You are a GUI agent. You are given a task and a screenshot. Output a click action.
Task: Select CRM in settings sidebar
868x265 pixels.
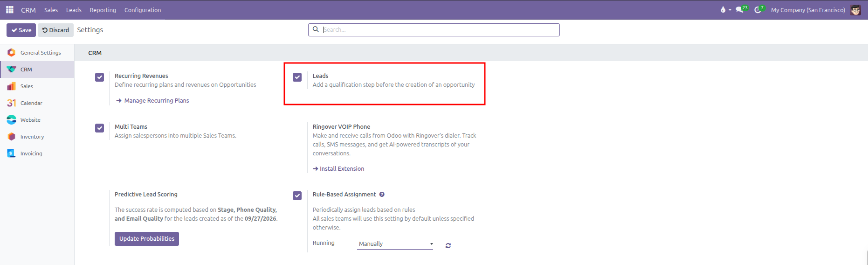tap(37, 70)
